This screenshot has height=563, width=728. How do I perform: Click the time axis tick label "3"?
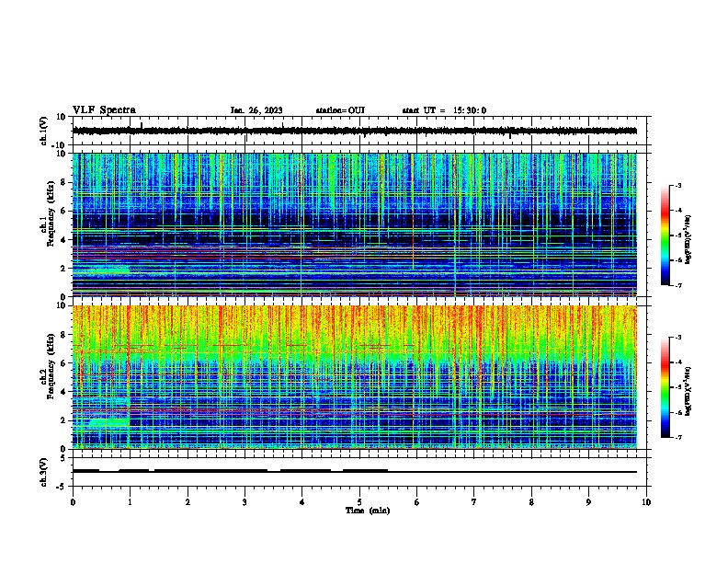[x=245, y=502]
